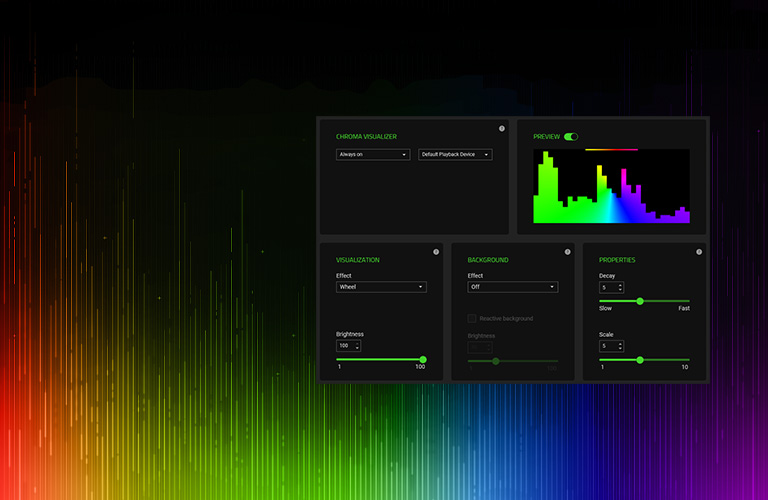Click the audio spectrum preview display

coord(611,186)
